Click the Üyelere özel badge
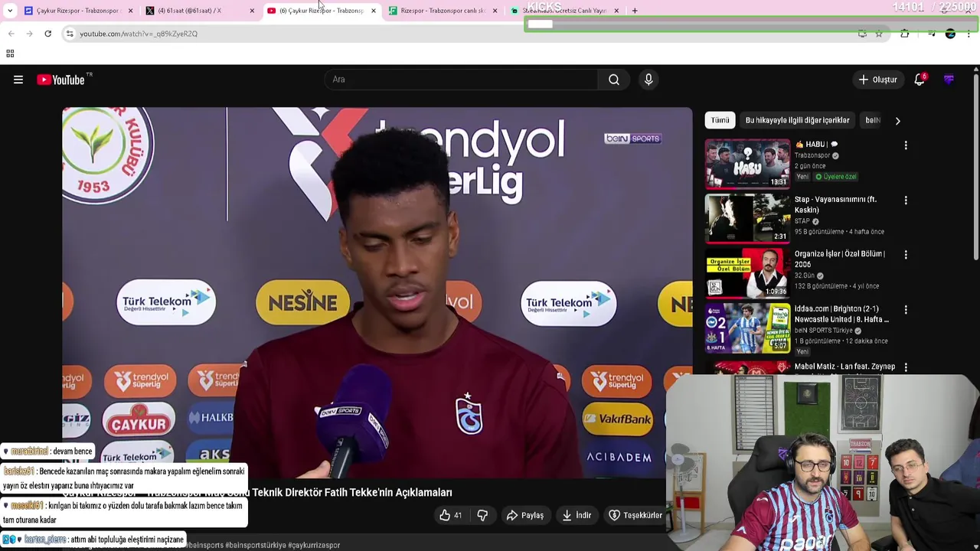Viewport: 980px width, 551px height. coord(836,177)
